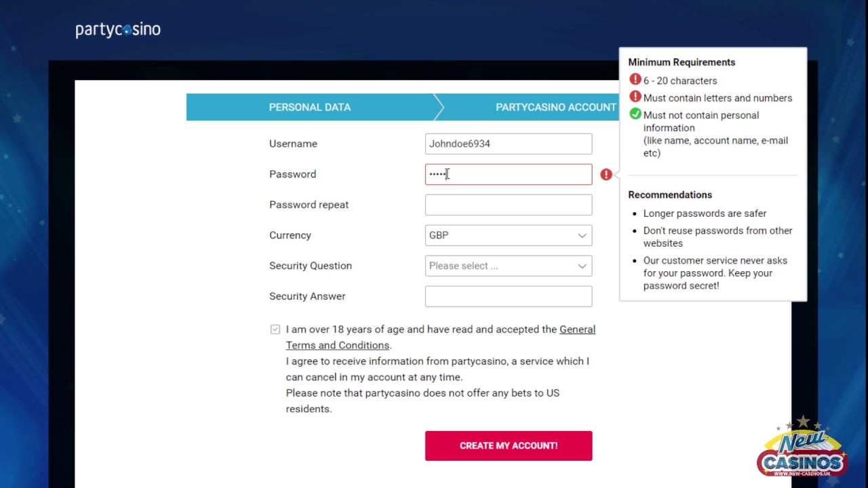Click the Security Question chevron arrow
Viewport: 868px width, 488px height.
coord(582,266)
